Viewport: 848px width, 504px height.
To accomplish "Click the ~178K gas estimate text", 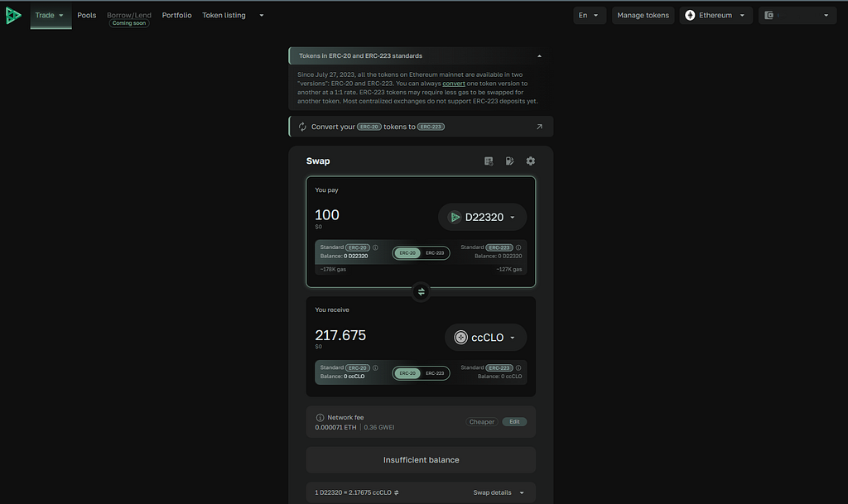I will click(x=333, y=269).
